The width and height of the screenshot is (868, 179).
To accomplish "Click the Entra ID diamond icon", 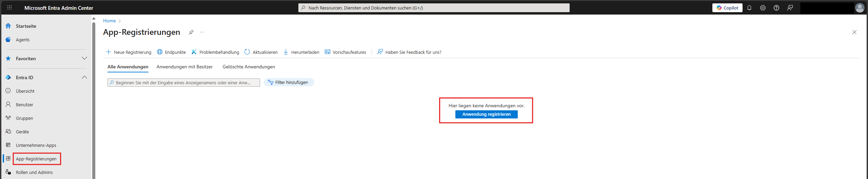I will pos(8,77).
